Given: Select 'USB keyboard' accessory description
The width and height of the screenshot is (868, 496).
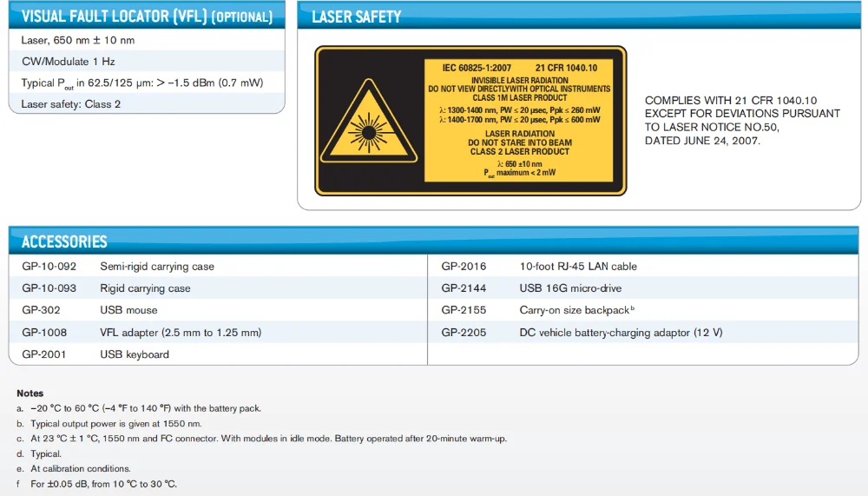Looking at the screenshot, I should (x=135, y=354).
